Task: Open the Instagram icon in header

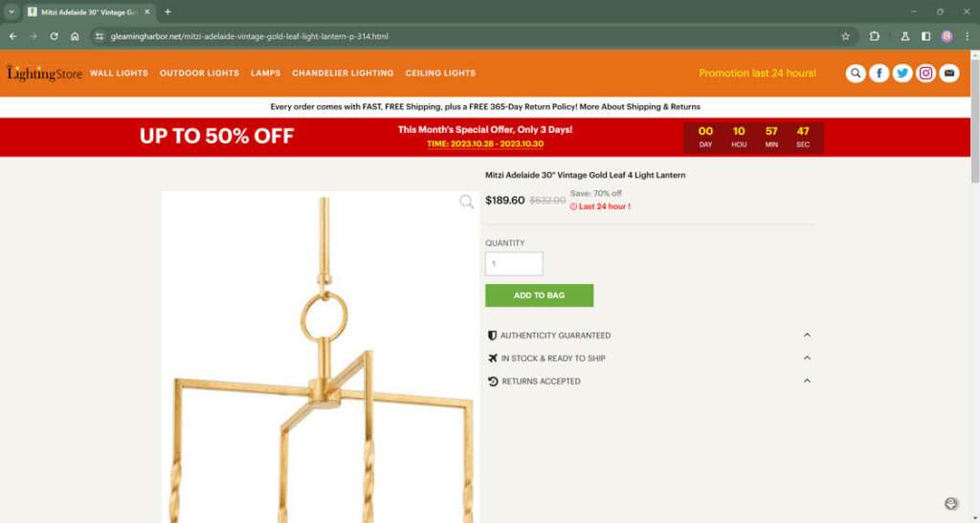Action: point(925,73)
